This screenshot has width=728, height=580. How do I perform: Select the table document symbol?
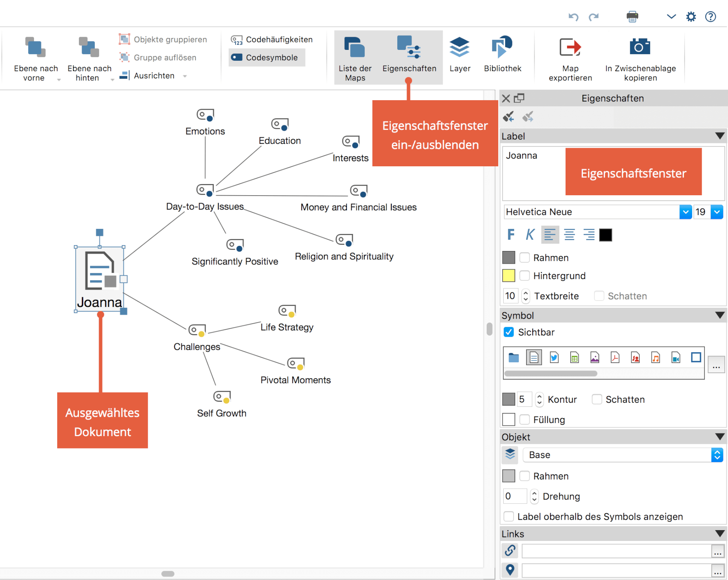pos(574,358)
